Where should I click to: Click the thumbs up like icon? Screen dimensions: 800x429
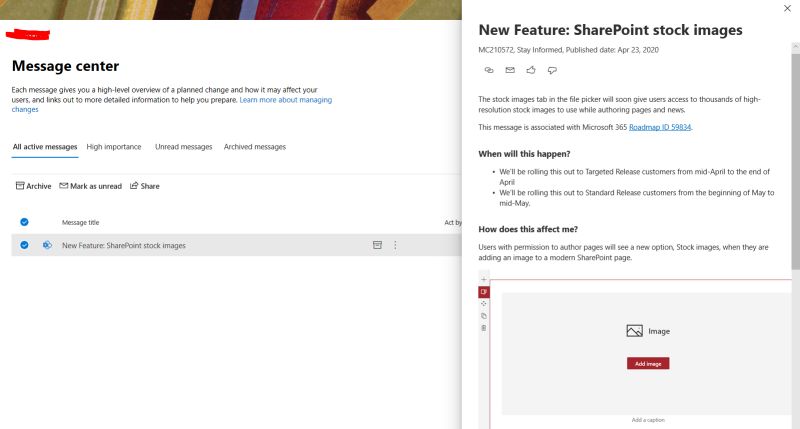click(x=531, y=70)
